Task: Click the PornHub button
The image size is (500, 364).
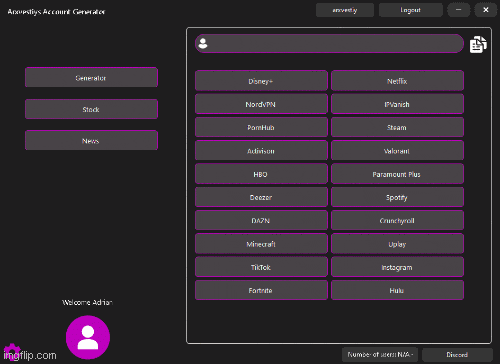Action: (x=261, y=127)
